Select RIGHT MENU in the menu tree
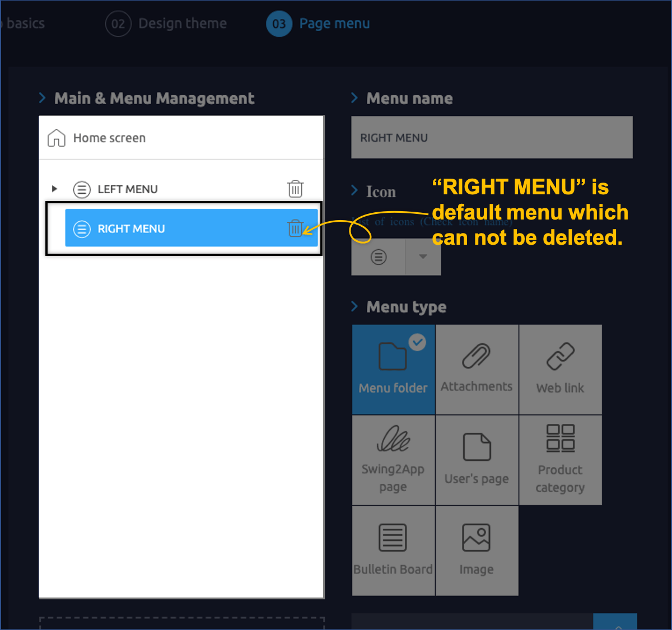The image size is (672, 630). pos(131,228)
